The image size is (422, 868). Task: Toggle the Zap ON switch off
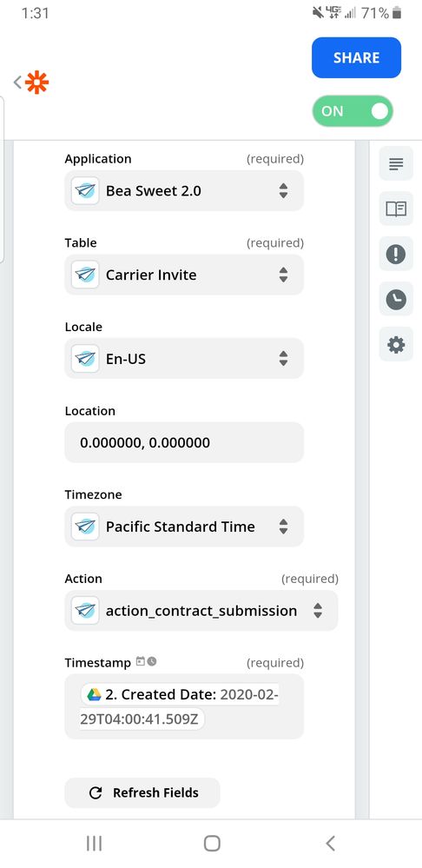[x=353, y=111]
